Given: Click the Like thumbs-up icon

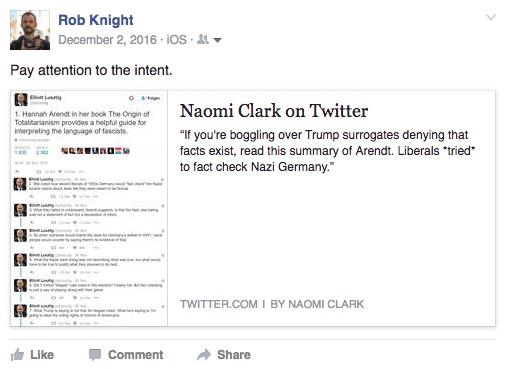Looking at the screenshot, I should pyautogui.click(x=17, y=355).
